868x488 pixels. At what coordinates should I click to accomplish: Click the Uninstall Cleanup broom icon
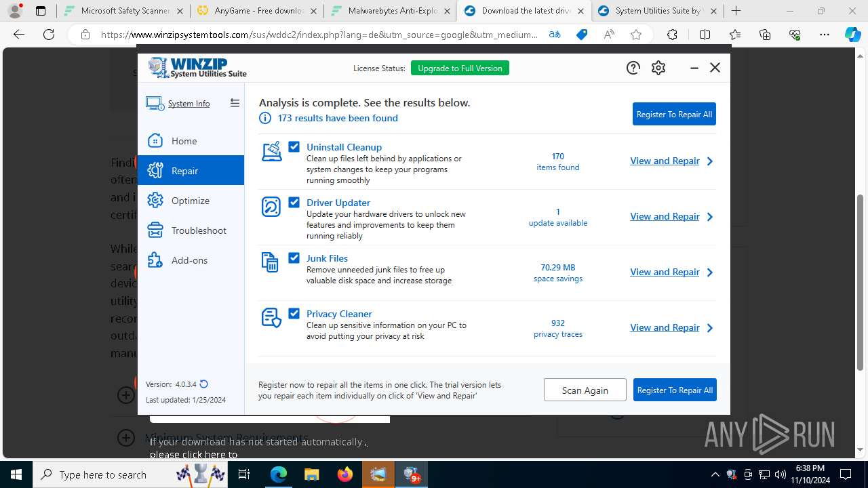pyautogui.click(x=272, y=151)
